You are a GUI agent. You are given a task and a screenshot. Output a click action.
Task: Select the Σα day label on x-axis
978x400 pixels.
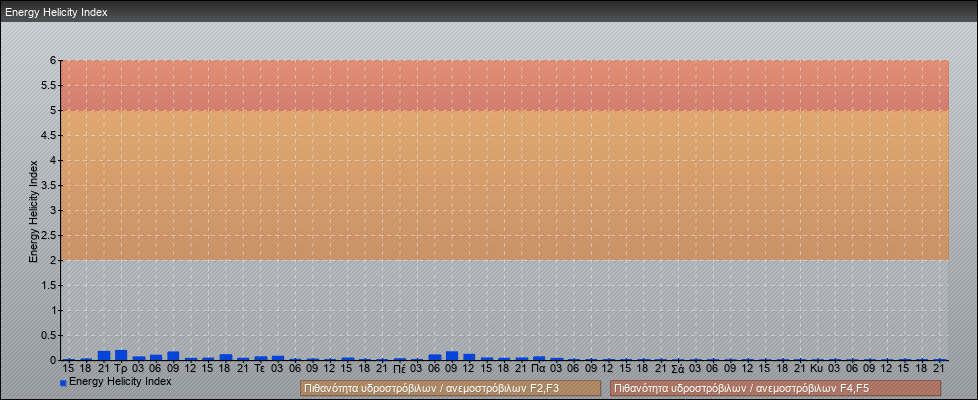677,368
